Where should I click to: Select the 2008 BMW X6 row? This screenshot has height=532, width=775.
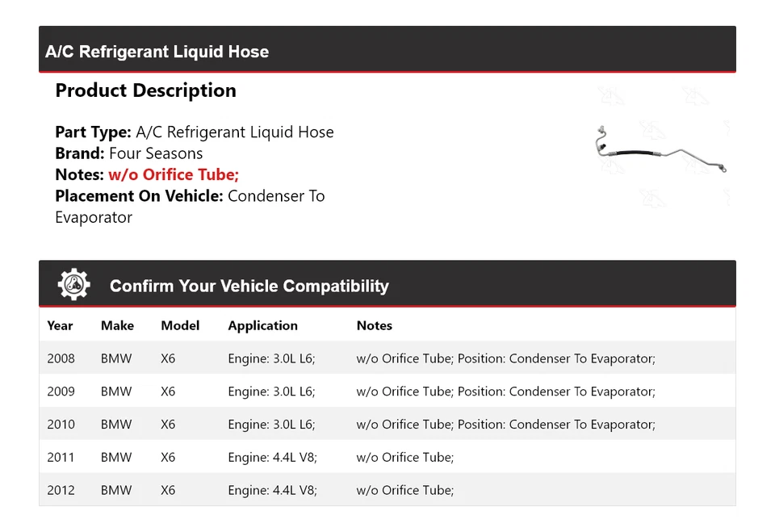coord(387,358)
